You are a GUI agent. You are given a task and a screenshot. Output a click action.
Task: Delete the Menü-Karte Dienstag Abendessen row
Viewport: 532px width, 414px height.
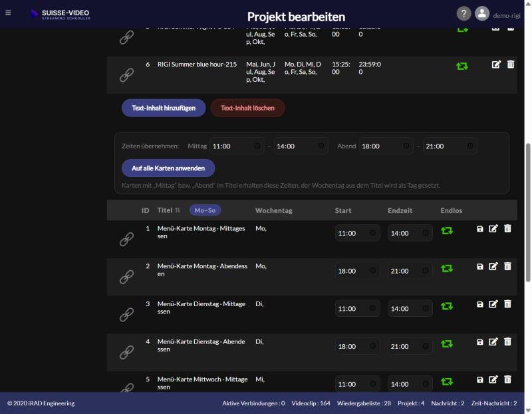pos(507,341)
